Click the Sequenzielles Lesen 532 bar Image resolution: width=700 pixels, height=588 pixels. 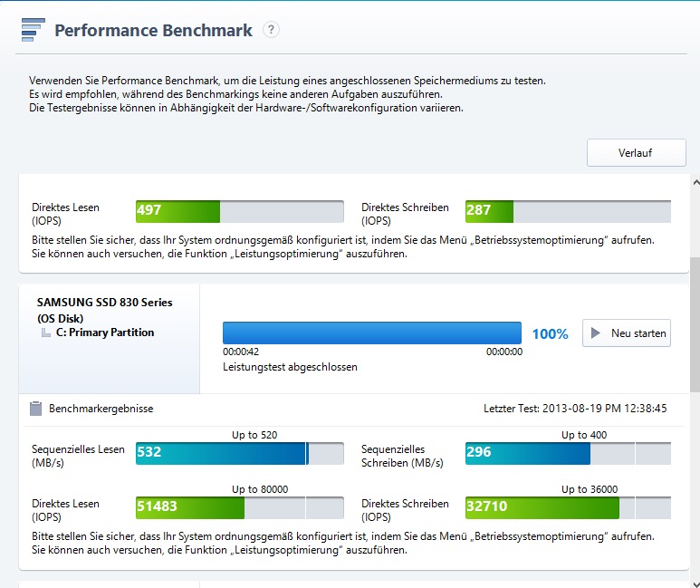pyautogui.click(x=240, y=454)
